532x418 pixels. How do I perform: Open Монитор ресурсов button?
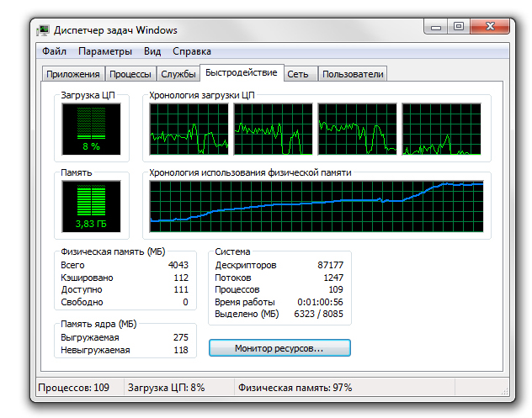point(279,348)
